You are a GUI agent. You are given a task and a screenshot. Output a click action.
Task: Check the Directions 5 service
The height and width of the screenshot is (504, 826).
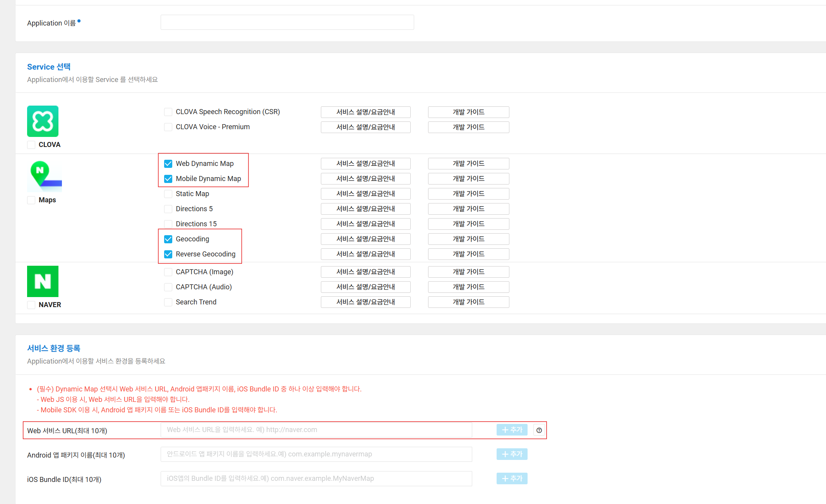click(x=168, y=209)
